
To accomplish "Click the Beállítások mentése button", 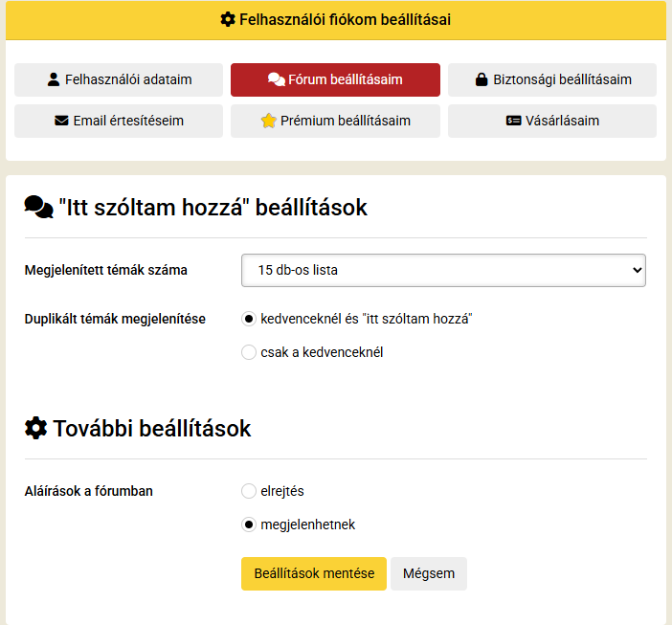I will pos(314,573).
